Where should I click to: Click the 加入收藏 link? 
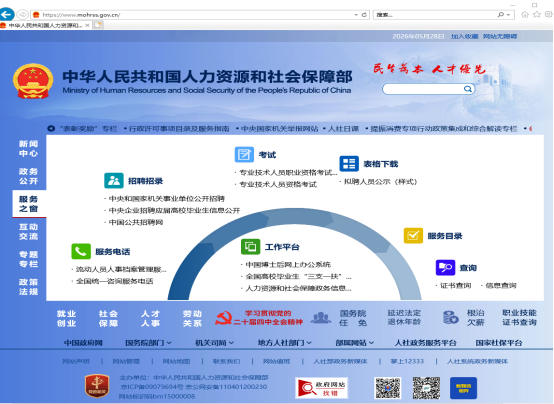click(x=464, y=36)
